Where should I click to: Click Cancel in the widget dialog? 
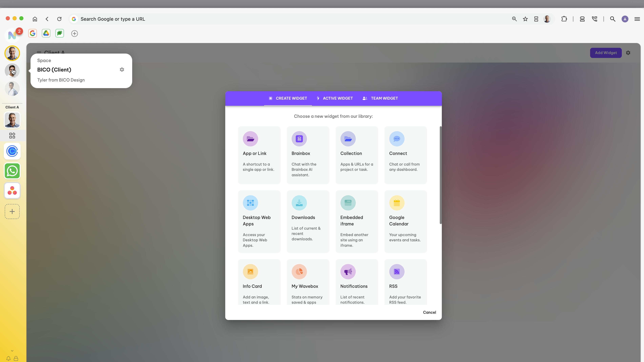pos(429,312)
